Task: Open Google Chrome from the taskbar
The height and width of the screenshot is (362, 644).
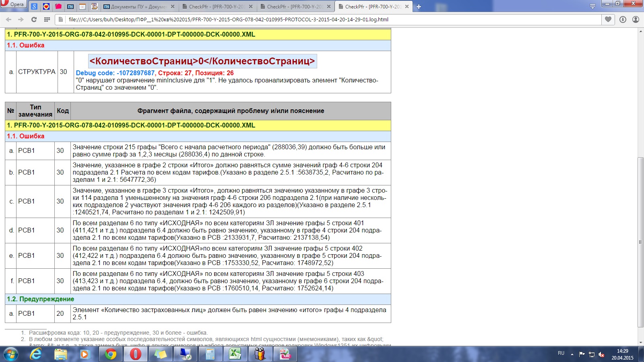Action: (110, 354)
